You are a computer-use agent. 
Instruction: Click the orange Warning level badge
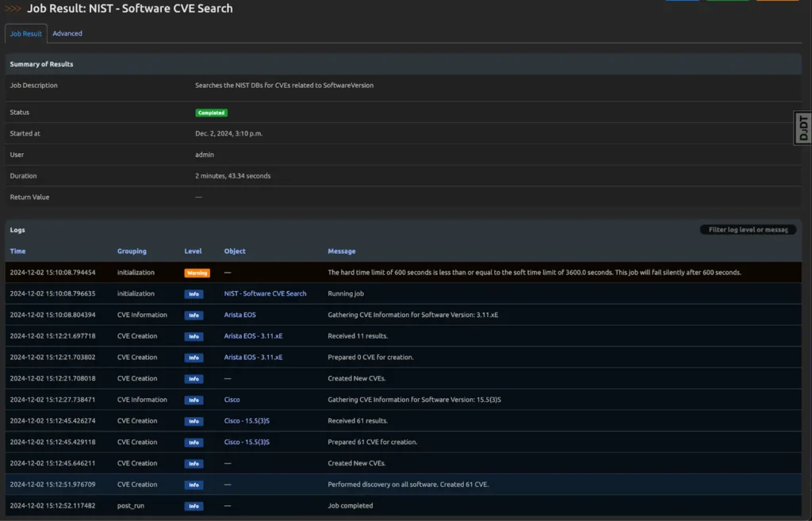tap(197, 273)
